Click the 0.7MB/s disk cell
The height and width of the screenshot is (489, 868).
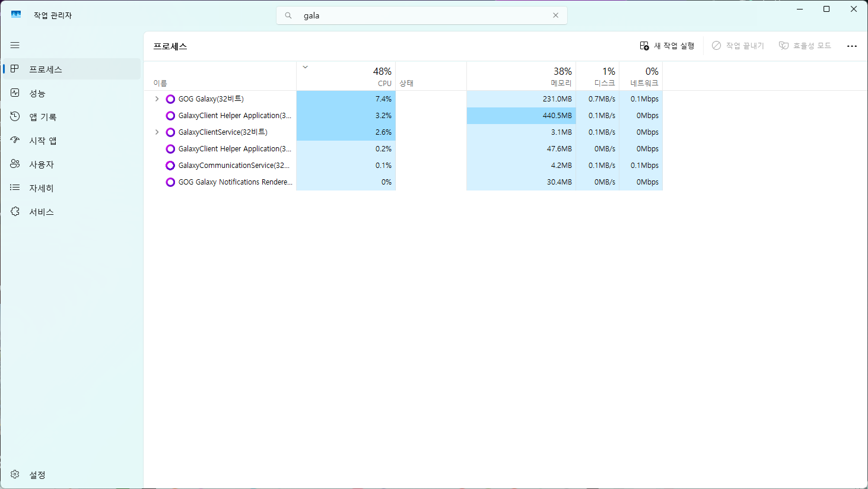597,99
